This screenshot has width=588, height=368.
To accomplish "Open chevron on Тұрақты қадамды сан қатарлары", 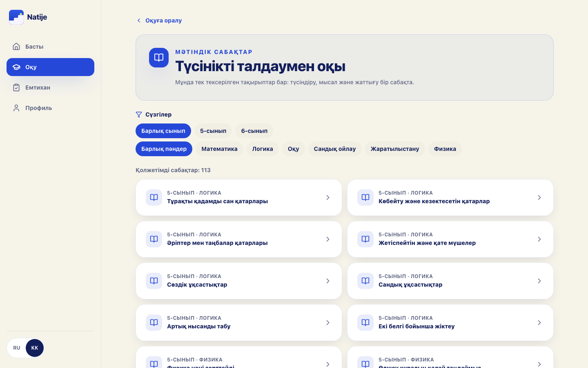I will pos(328,197).
